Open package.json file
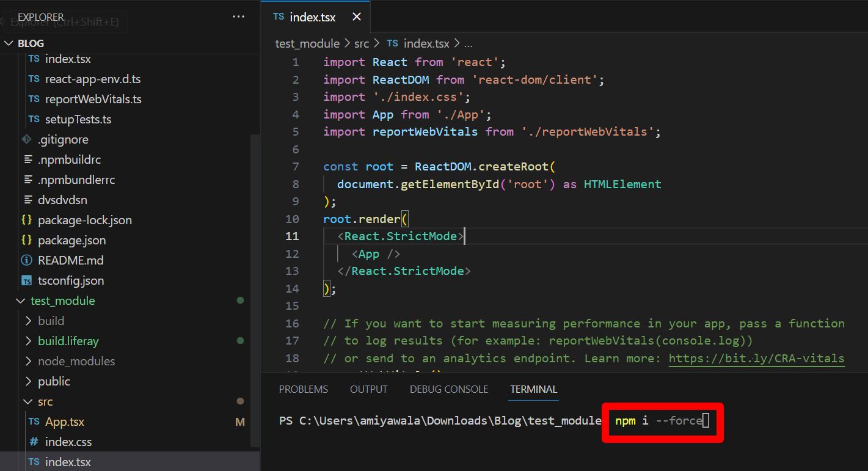Viewport: 868px width, 471px height. click(x=71, y=240)
